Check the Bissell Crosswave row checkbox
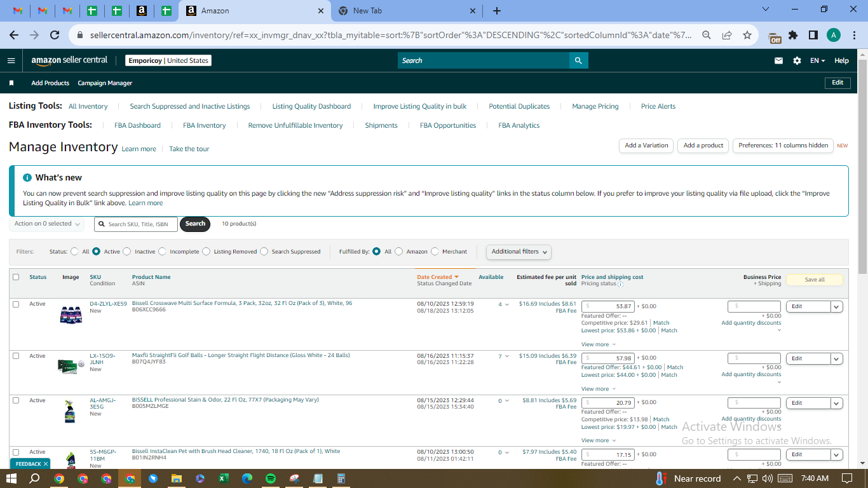868x488 pixels. pyautogui.click(x=16, y=304)
